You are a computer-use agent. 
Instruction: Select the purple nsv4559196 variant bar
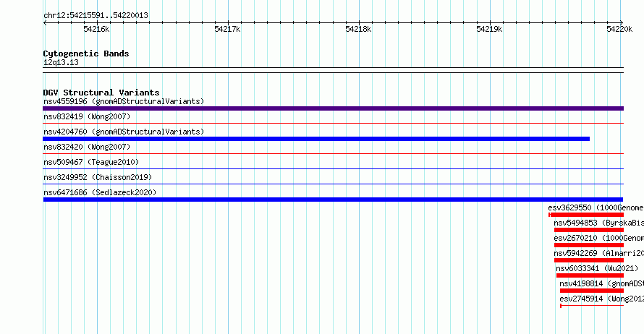(x=333, y=108)
